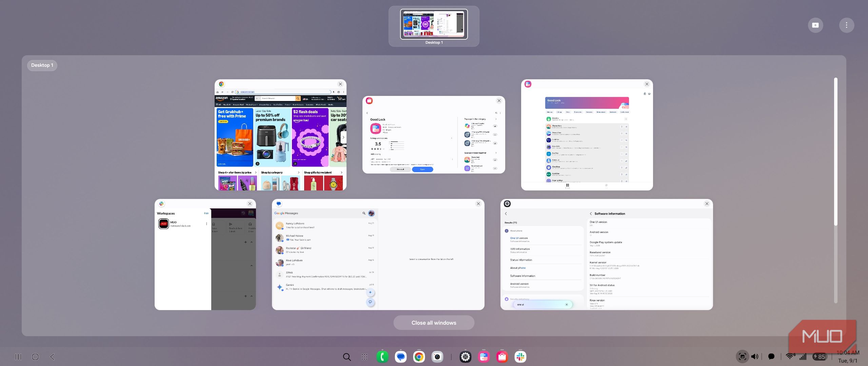Open the notifications chat bubble tray icon
This screenshot has width=868, height=366.
771,357
